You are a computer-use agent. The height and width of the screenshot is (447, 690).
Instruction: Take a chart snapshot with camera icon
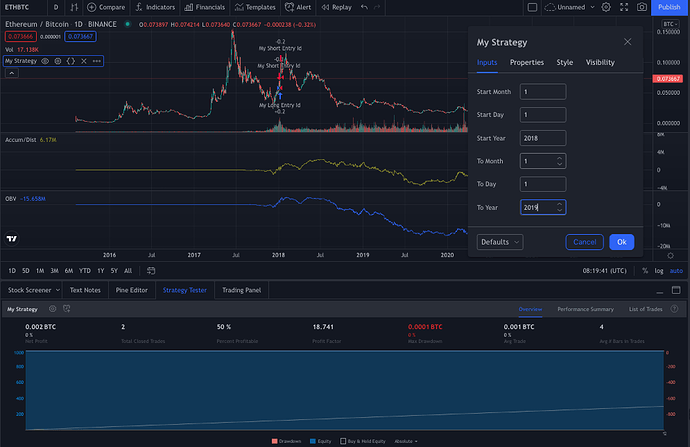coord(642,7)
